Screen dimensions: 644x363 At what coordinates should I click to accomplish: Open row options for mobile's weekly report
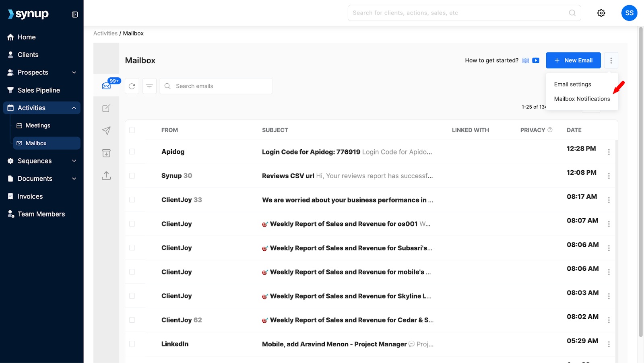(x=609, y=272)
